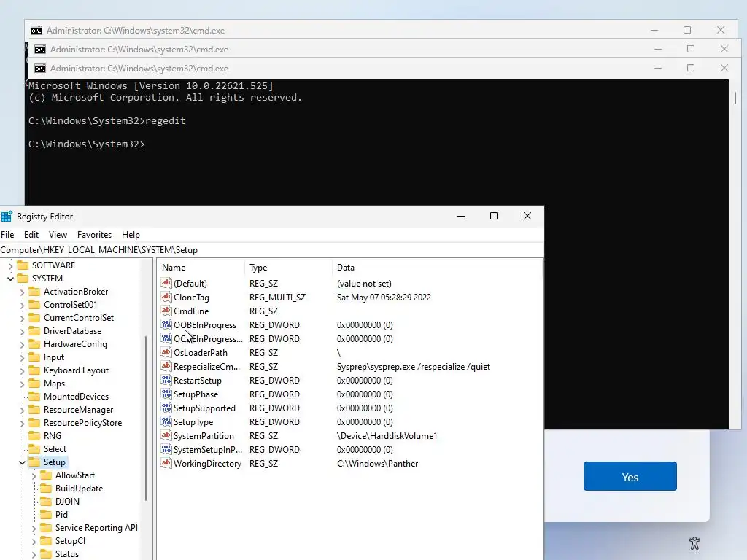Click the DWORD icon beside SetupPhase

(166, 394)
